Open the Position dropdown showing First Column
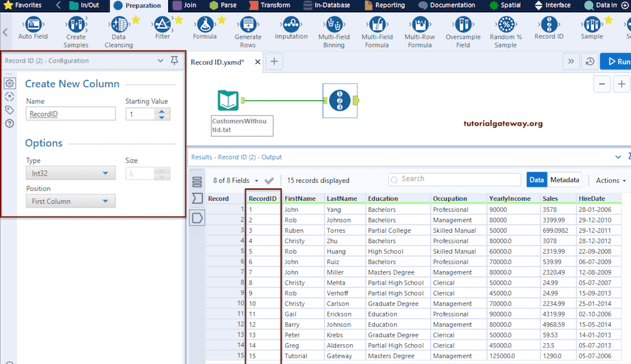 pyautogui.click(x=70, y=201)
